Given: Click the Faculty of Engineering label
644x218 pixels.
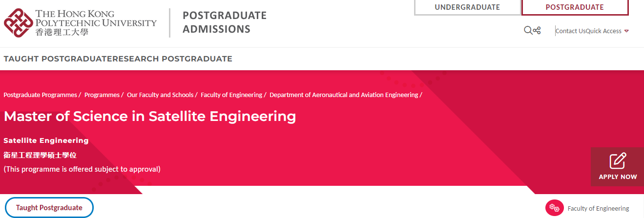Looking at the screenshot, I should 598,209.
